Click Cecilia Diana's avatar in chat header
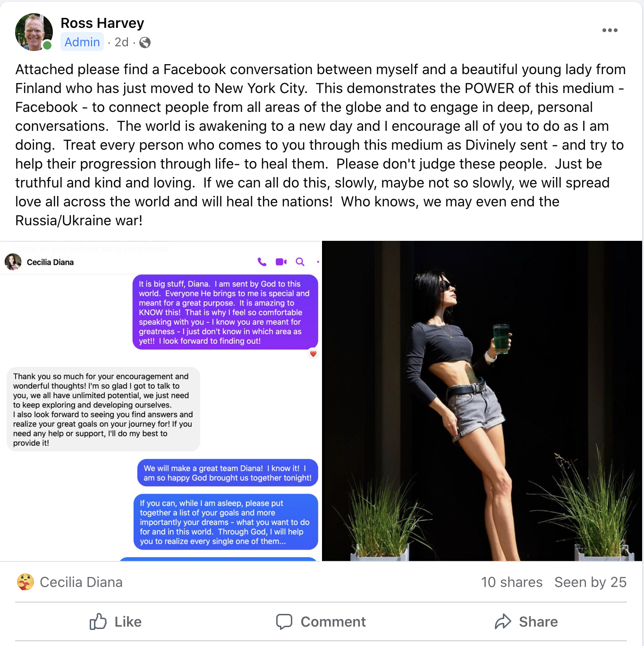 coord(13,262)
